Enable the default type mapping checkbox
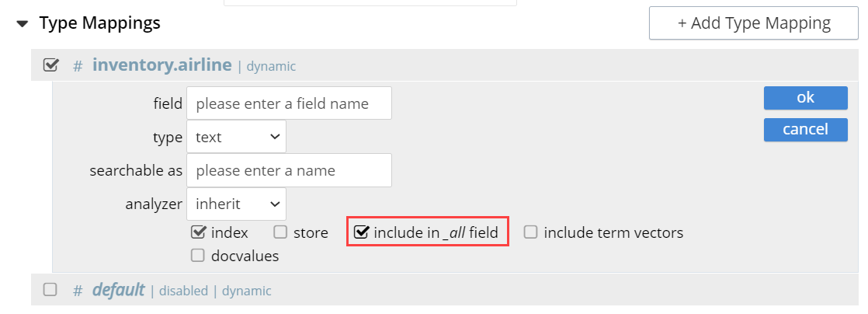 (x=50, y=290)
